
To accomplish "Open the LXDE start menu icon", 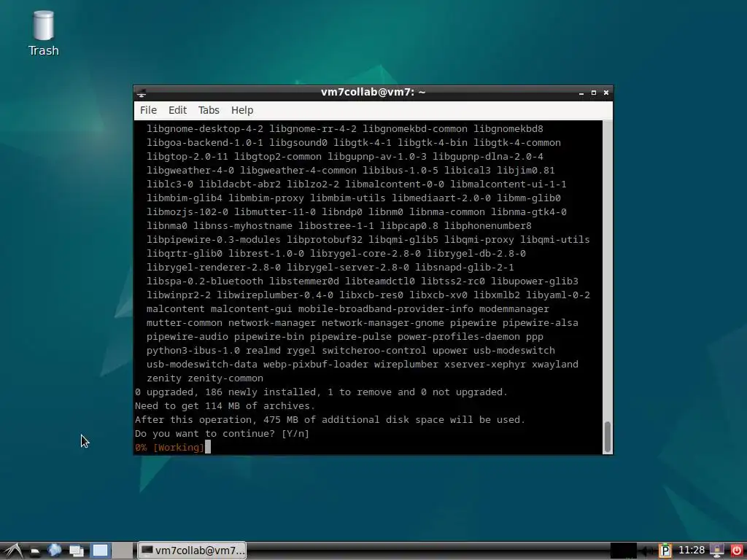I will point(13,551).
